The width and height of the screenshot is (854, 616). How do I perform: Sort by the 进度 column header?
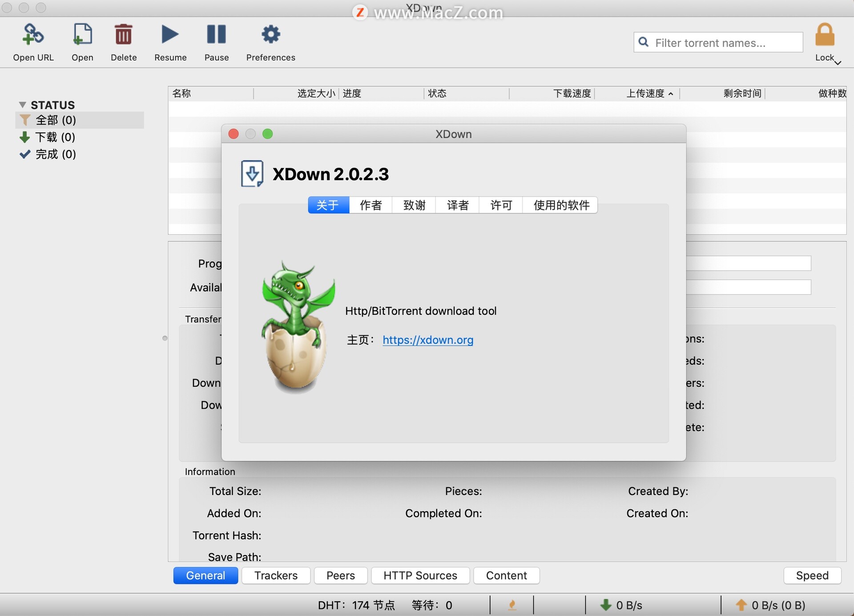click(382, 93)
